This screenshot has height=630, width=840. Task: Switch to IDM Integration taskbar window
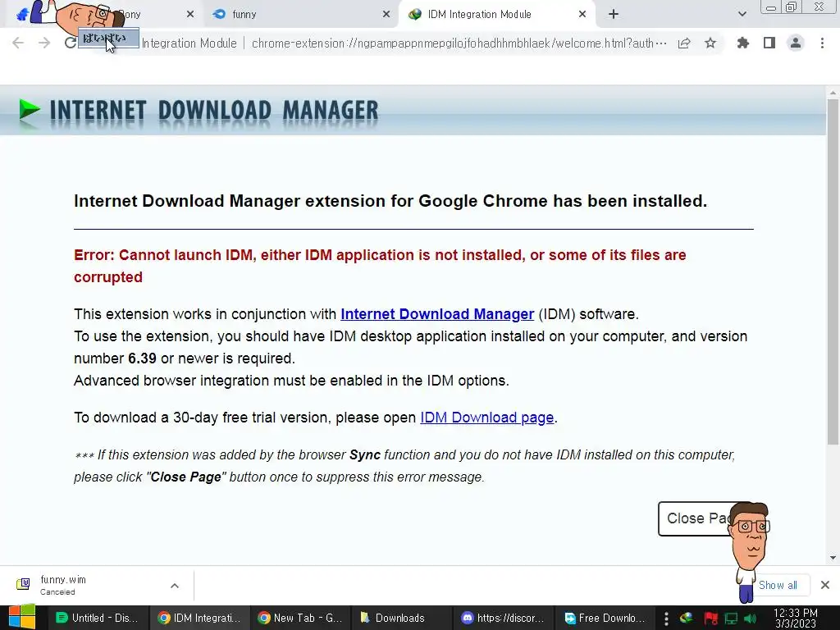(x=199, y=618)
